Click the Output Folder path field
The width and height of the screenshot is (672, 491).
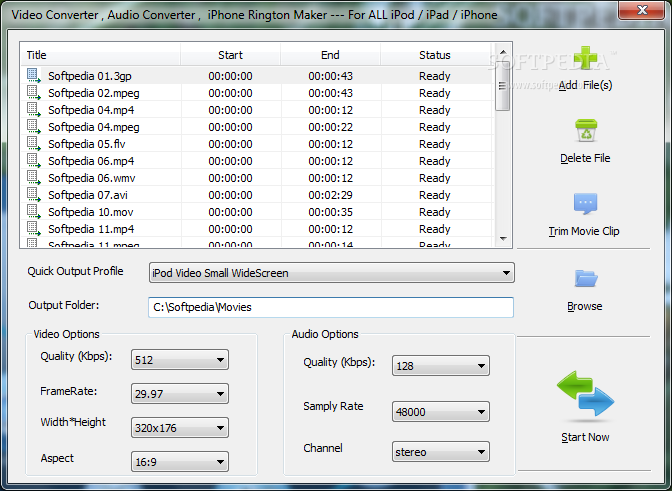pyautogui.click(x=331, y=307)
